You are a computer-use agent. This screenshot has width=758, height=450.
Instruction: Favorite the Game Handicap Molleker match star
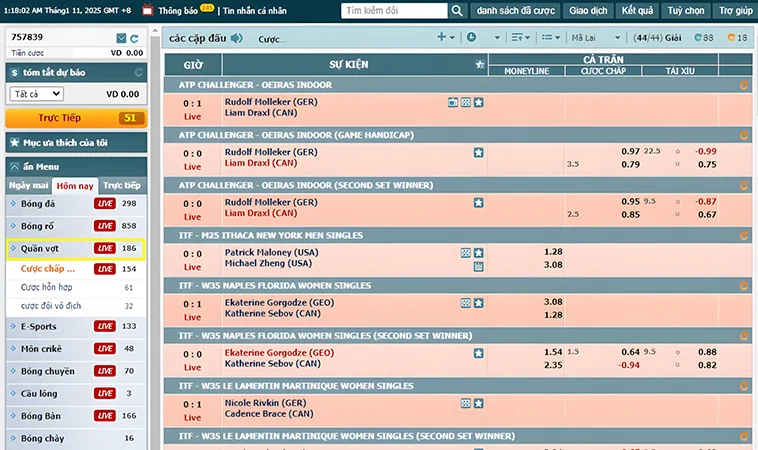click(479, 152)
